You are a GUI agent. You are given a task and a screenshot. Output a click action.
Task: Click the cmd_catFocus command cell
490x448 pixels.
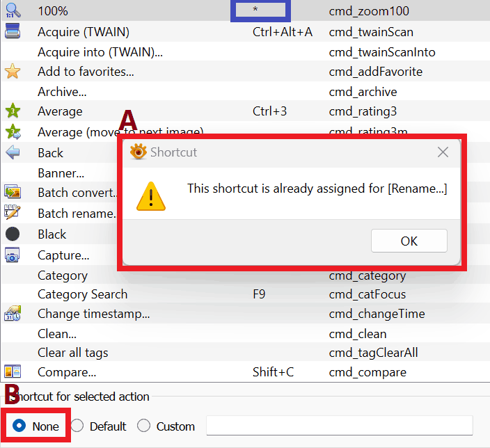[367, 294]
